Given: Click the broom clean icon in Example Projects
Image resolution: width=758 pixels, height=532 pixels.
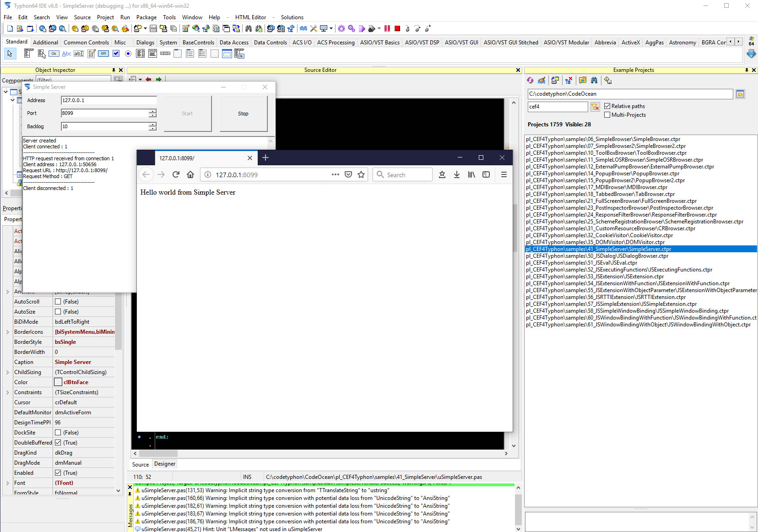Looking at the screenshot, I should (541, 81).
